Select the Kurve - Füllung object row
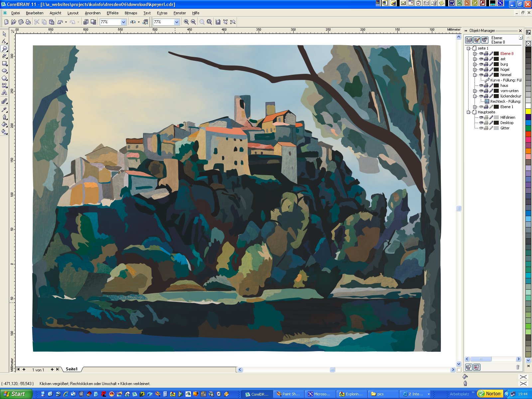Viewport: 532px width, 399px height. 503,80
